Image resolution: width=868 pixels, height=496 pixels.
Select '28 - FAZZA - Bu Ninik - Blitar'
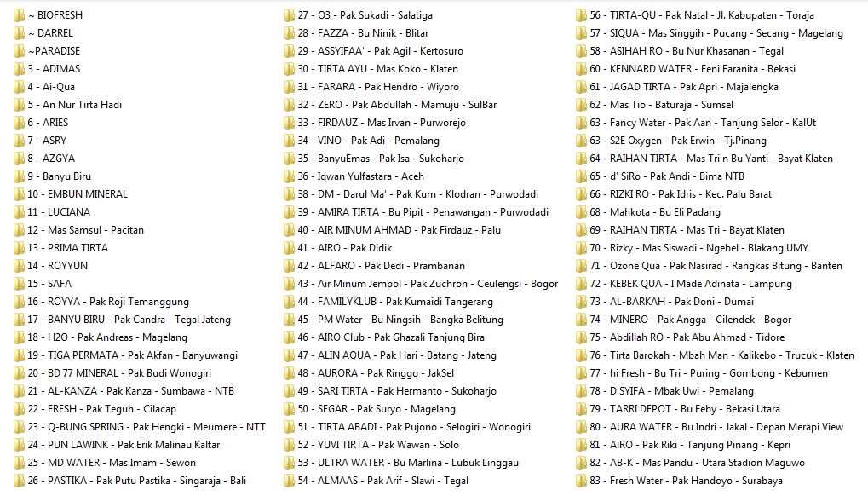tap(363, 33)
